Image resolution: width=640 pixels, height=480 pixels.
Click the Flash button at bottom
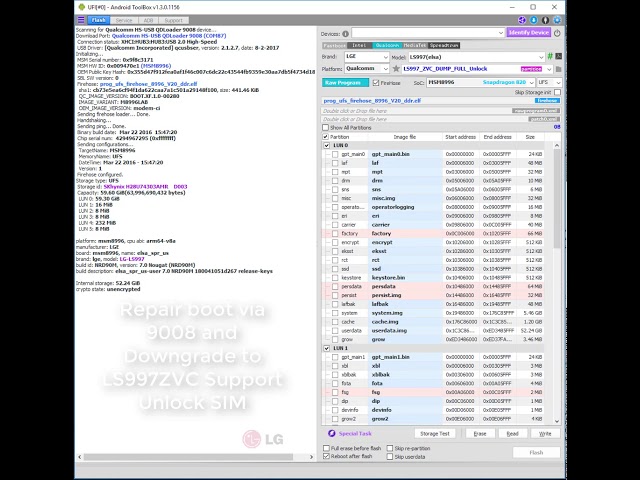pyautogui.click(x=536, y=452)
